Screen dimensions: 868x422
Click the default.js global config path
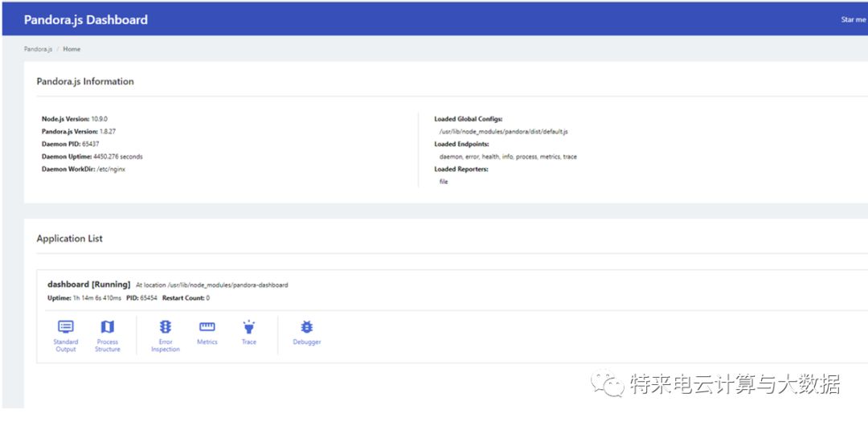tap(503, 131)
